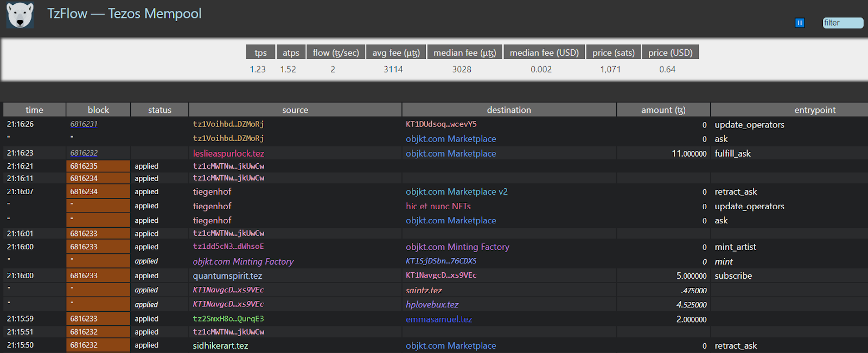The height and width of the screenshot is (353, 868).
Task: Sort by the block column header
Action: pyautogui.click(x=98, y=110)
